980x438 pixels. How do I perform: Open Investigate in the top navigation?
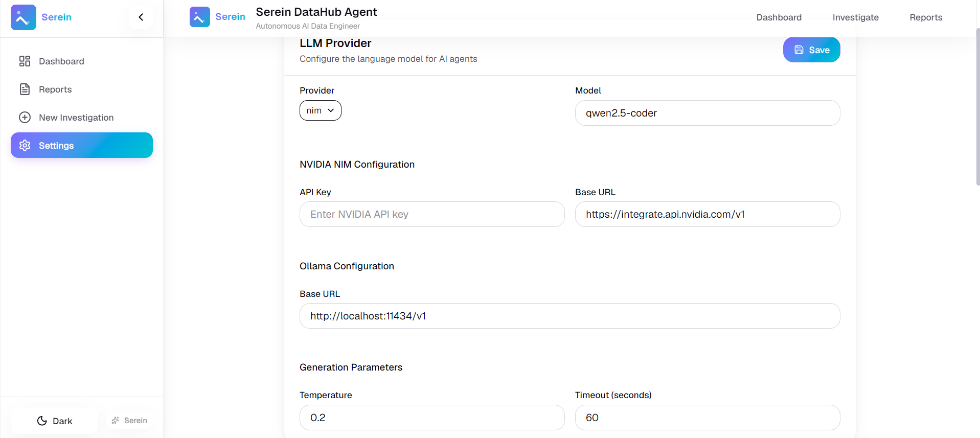click(x=856, y=17)
